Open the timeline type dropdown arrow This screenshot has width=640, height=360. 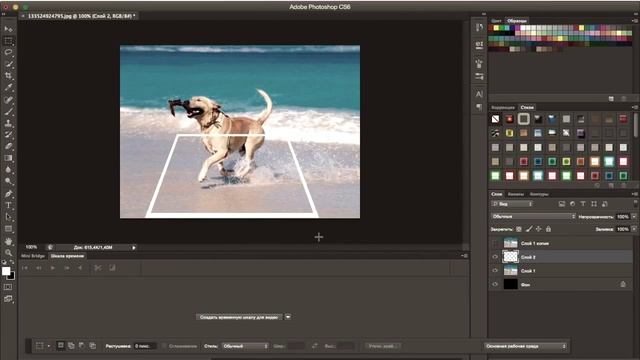tap(288, 317)
